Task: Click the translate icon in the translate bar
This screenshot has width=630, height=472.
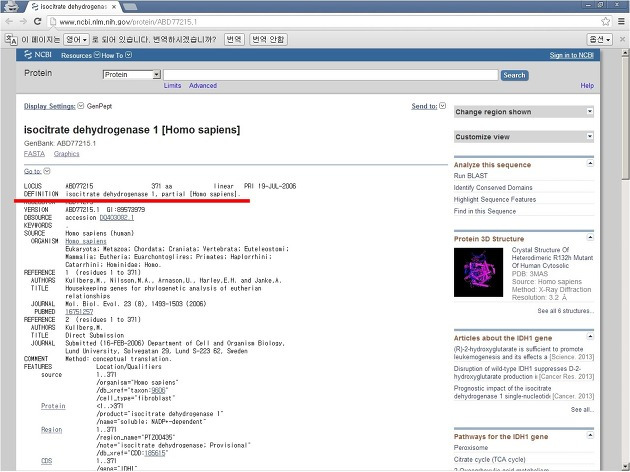Action: pyautogui.click(x=11, y=39)
